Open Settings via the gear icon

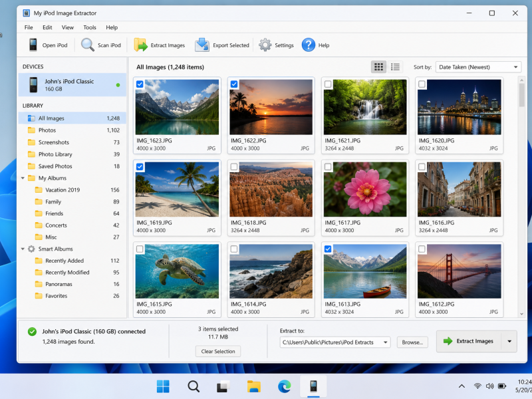(265, 45)
